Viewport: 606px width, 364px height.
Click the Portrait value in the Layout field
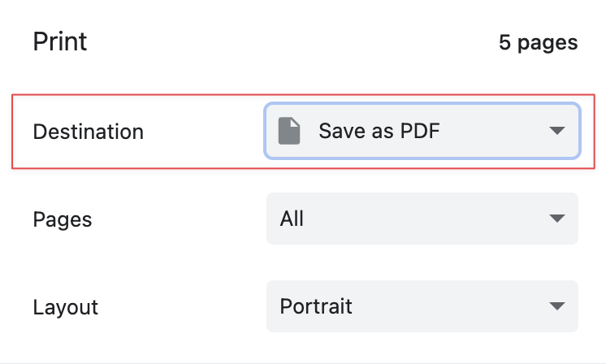click(x=316, y=306)
